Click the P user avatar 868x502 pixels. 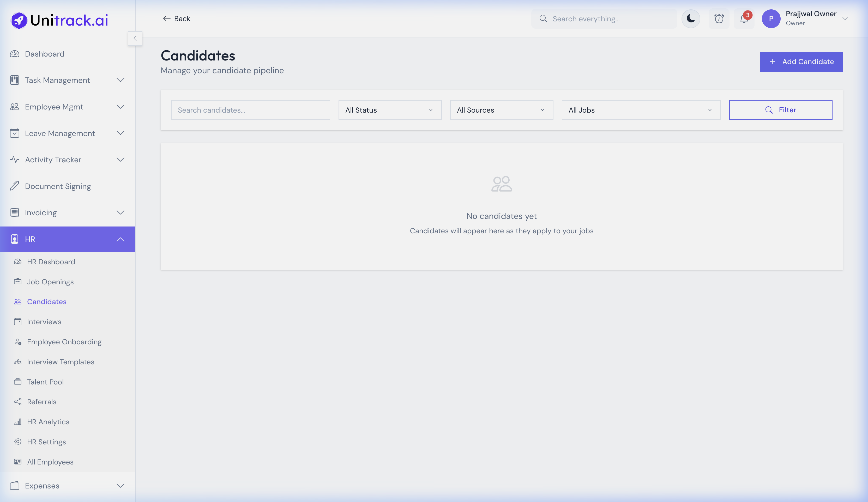(771, 19)
